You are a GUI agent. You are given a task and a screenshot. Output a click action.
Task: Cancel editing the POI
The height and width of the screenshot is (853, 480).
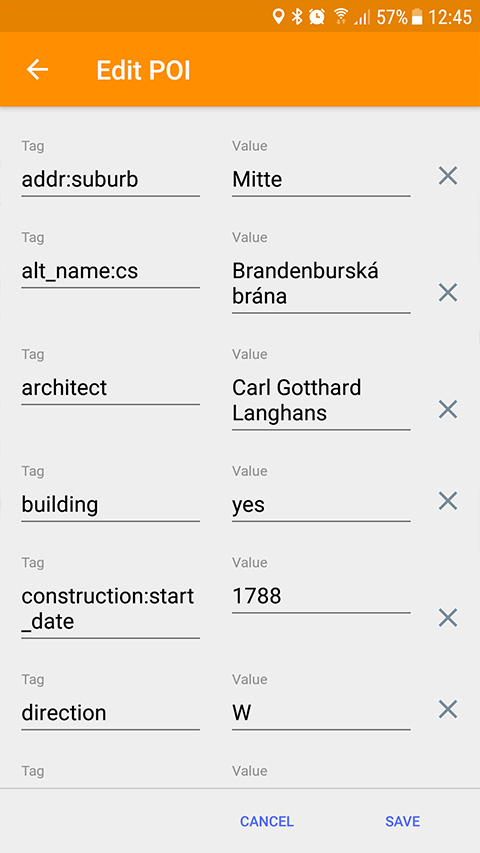[267, 821]
